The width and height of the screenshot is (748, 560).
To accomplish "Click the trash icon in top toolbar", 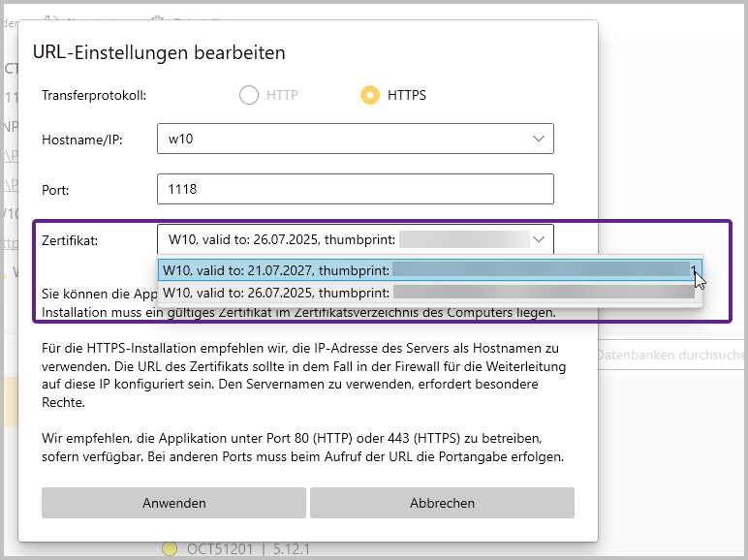I will tap(159, 16).
